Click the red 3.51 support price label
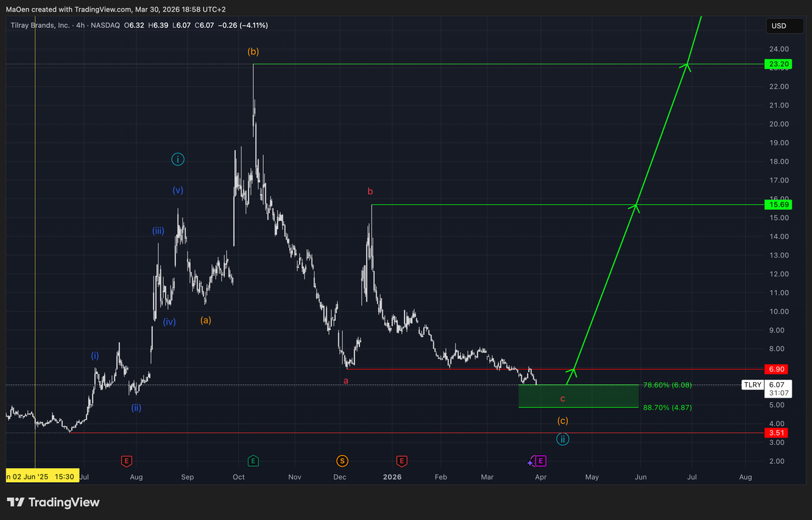This screenshot has width=812, height=520. (x=776, y=432)
